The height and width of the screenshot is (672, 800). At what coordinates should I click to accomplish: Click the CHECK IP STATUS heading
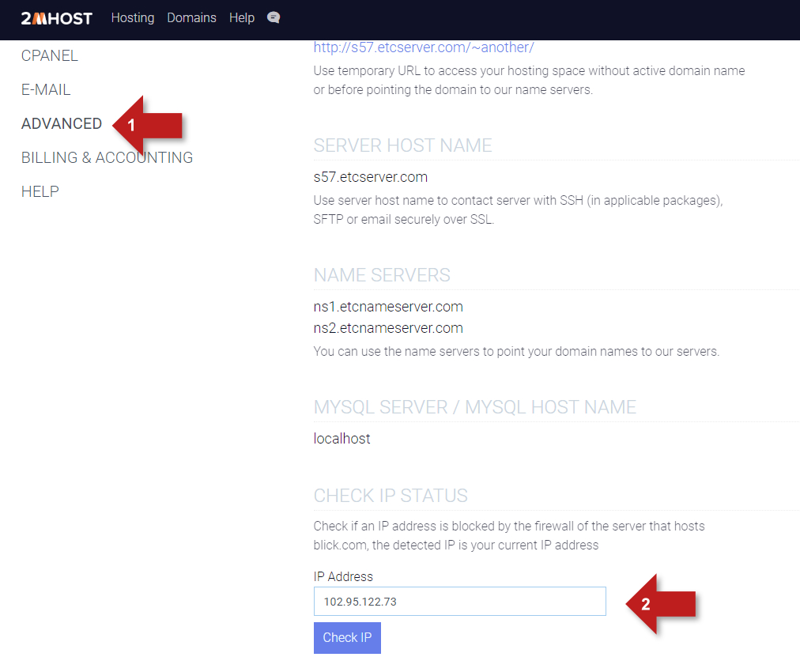click(391, 496)
